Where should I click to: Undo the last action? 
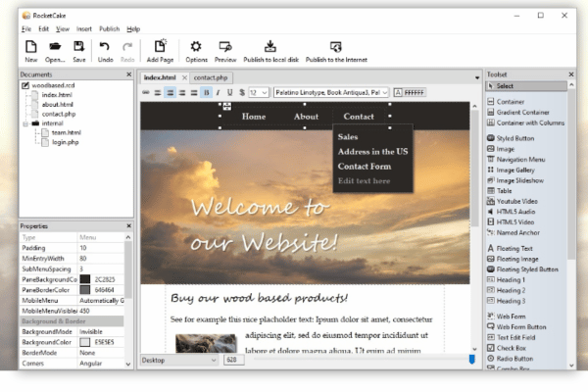[105, 51]
